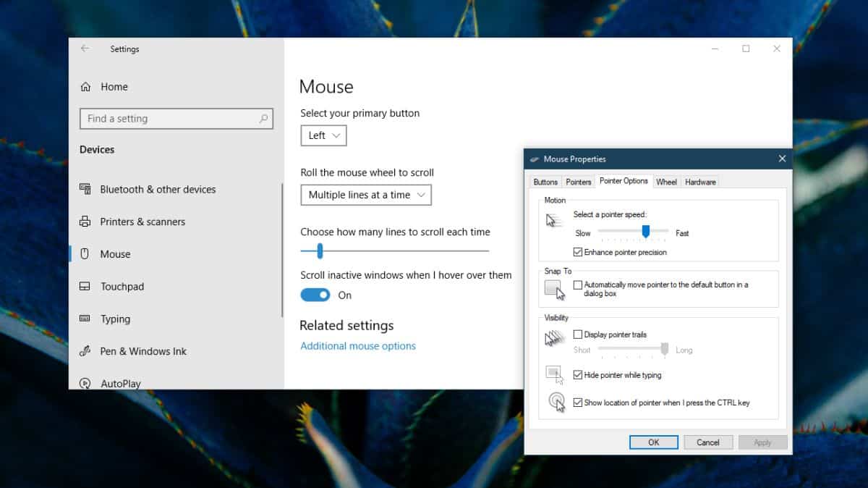This screenshot has width=868, height=488.
Task: Open Additional mouse options link
Action: point(358,346)
